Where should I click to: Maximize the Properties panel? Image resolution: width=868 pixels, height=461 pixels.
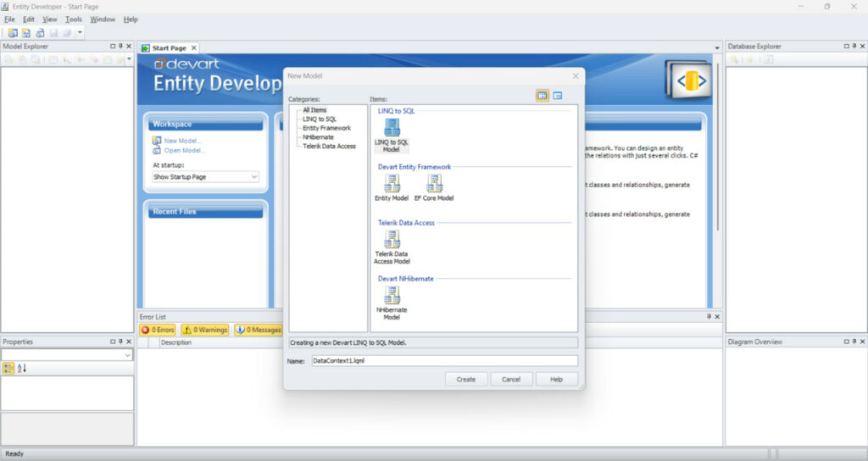113,342
